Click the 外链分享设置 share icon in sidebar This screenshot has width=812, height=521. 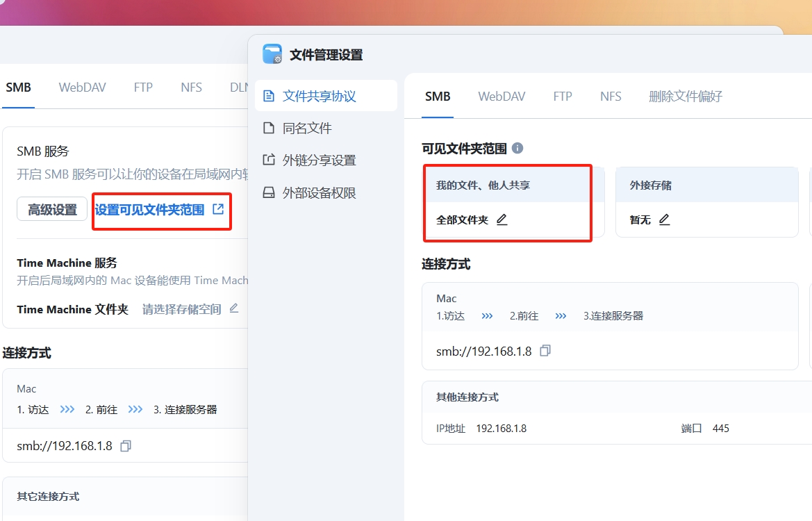(x=269, y=160)
